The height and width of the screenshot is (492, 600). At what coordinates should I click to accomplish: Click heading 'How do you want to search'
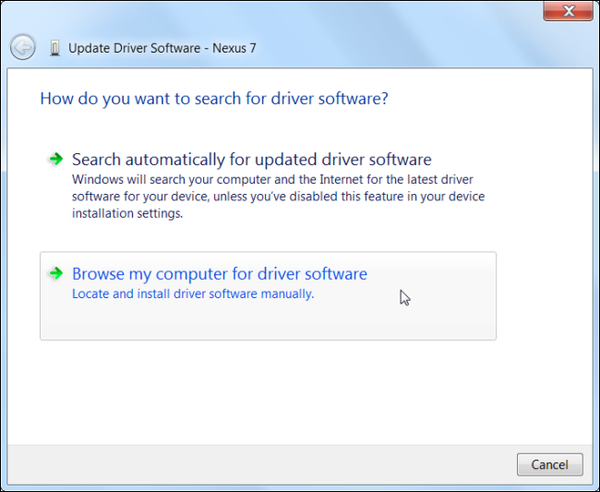(213, 99)
